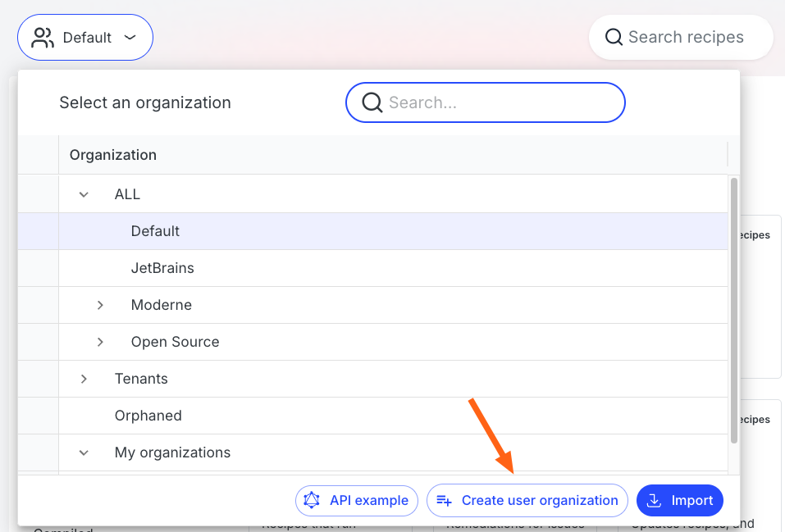Collapse the ALL organization group

click(84, 194)
